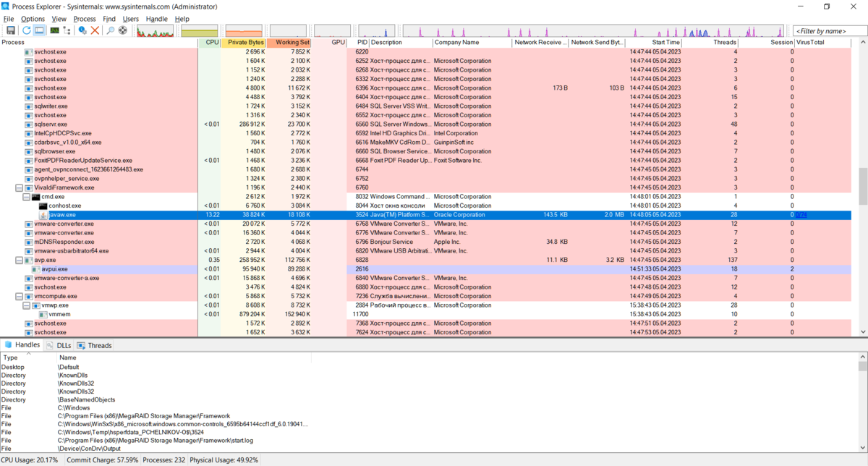Click the conhost.exe console icon
The height and width of the screenshot is (466, 868).
pos(43,206)
